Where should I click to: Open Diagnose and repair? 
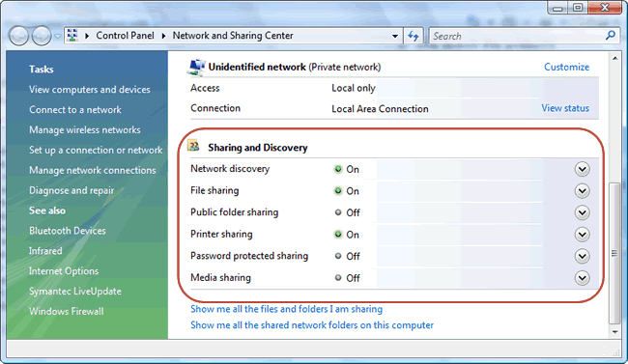(71, 190)
